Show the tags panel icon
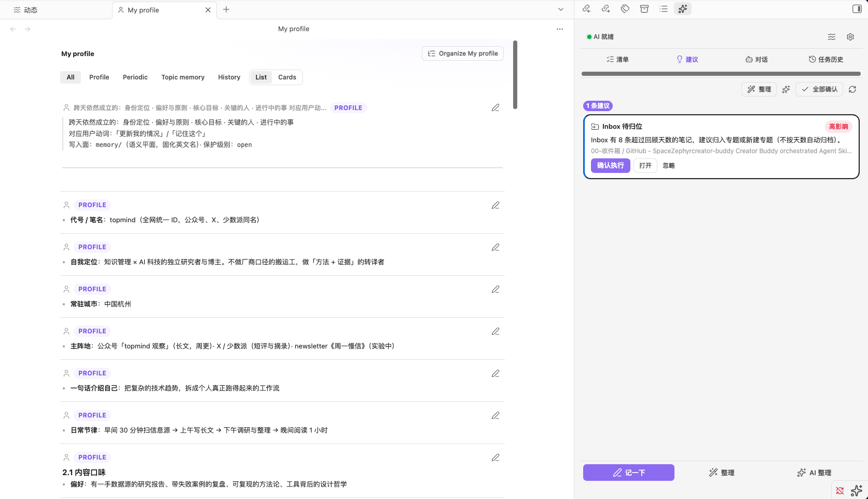The width and height of the screenshot is (868, 499). pyautogui.click(x=625, y=9)
